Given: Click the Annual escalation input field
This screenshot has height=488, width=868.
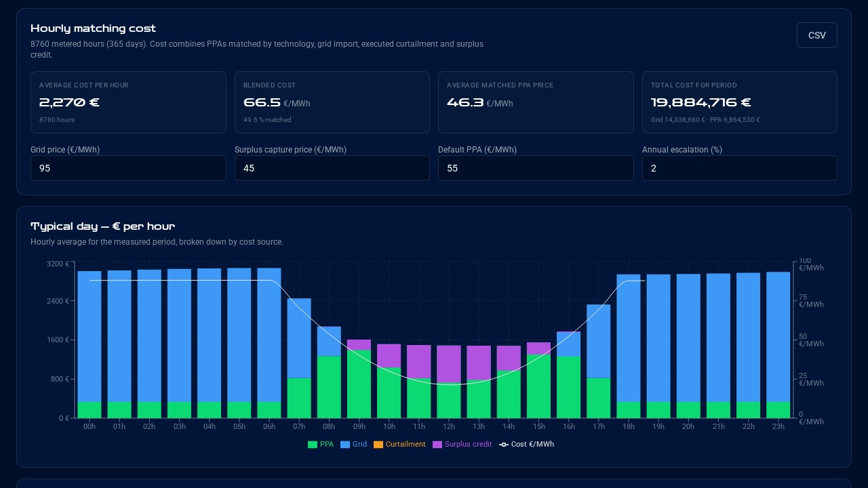Looking at the screenshot, I should (x=740, y=168).
